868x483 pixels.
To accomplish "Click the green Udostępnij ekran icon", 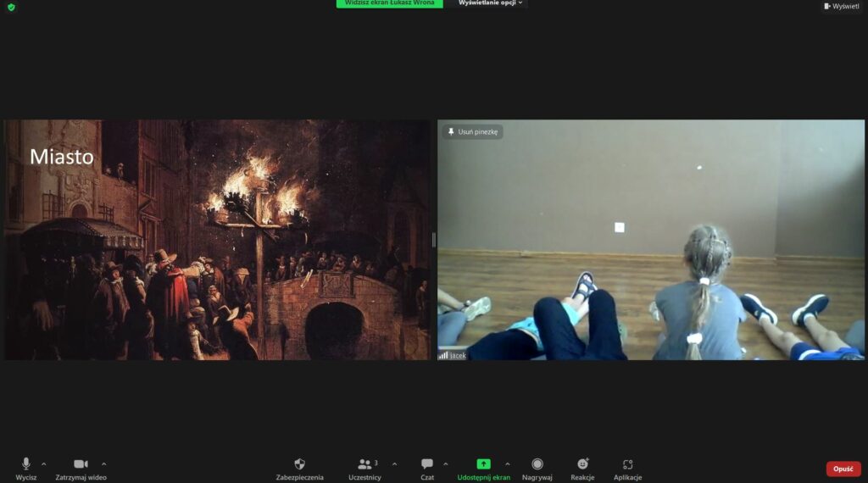I will point(483,464).
